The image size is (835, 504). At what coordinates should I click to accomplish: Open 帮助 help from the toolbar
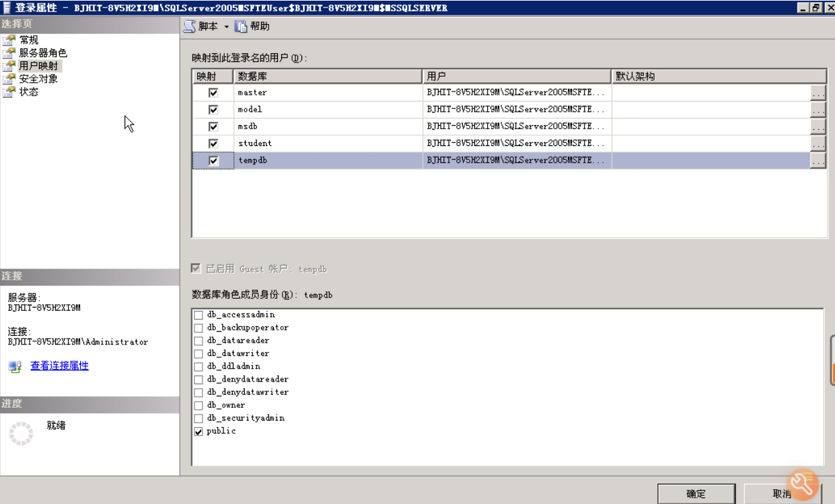coord(252,26)
